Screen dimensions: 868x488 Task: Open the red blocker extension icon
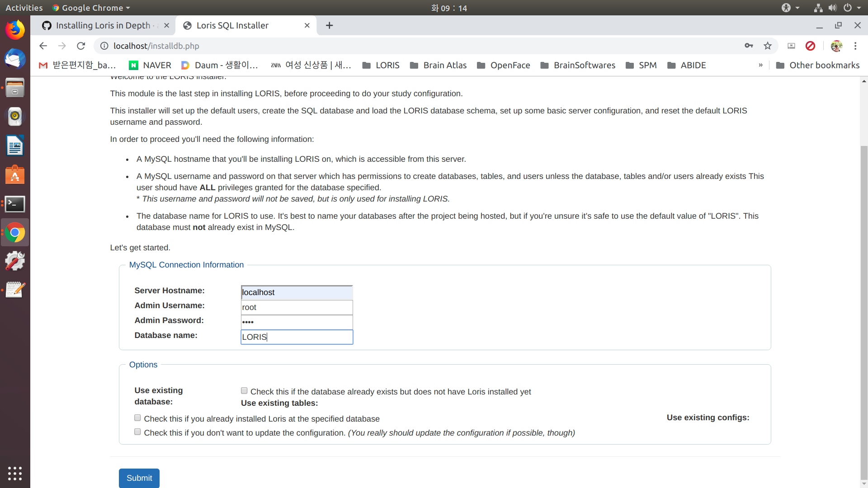(x=810, y=46)
